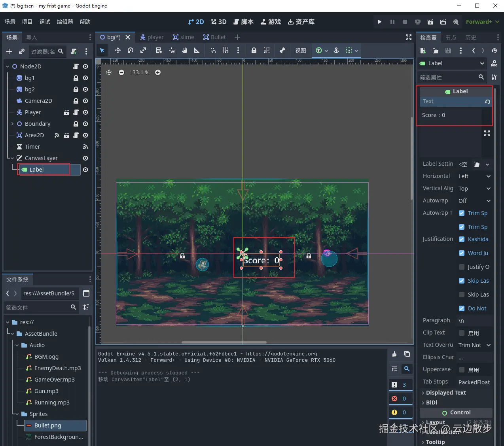Open the 调试 (Debug) menu
The width and height of the screenshot is (504, 446).
click(x=45, y=22)
